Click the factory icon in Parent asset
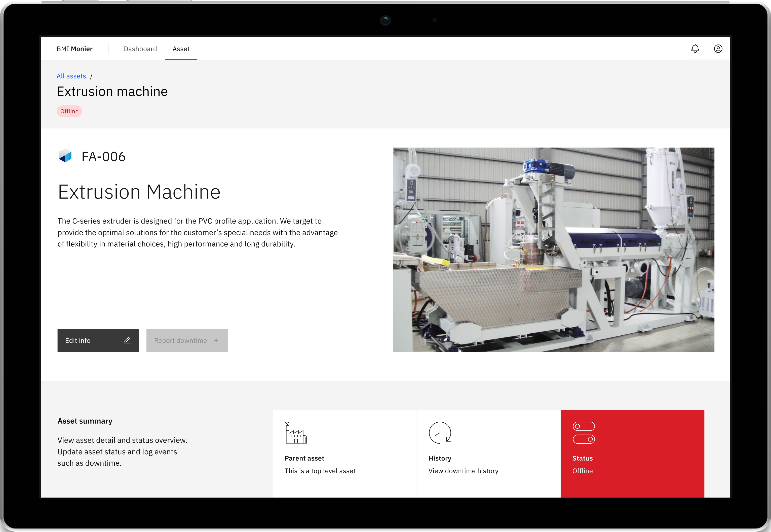Viewport: 771px width, 532px height. coord(296,433)
